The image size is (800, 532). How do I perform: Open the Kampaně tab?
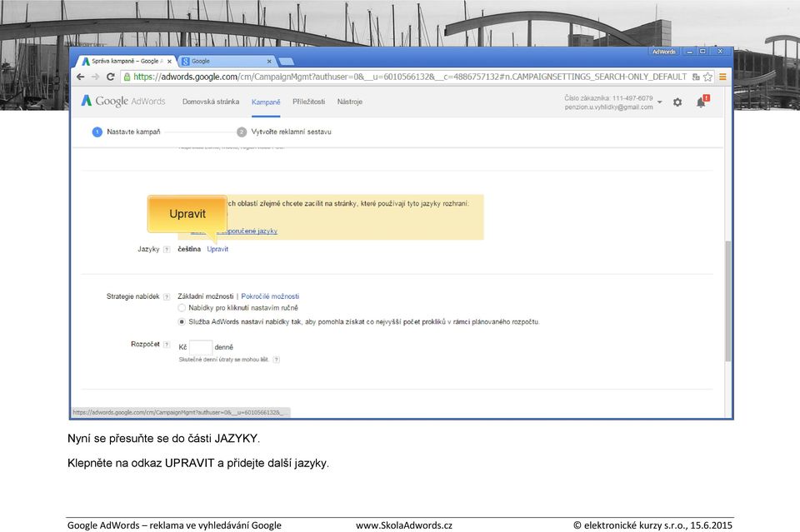pos(266,102)
